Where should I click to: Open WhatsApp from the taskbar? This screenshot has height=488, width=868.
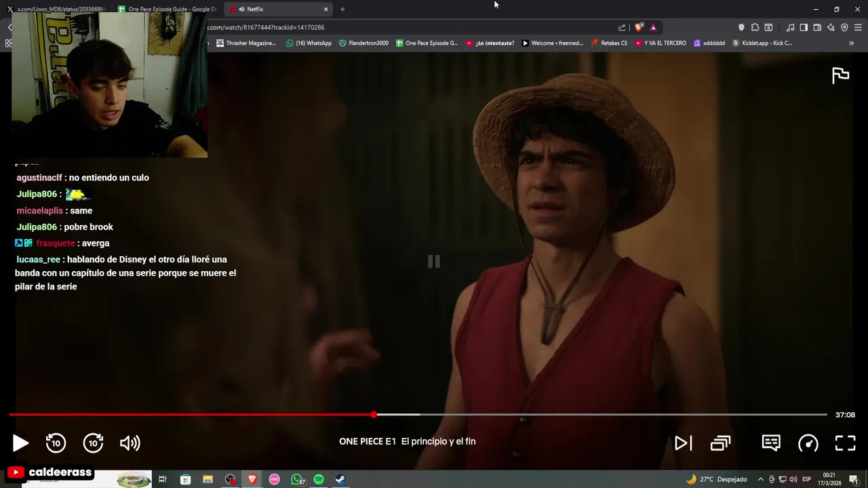(x=297, y=479)
